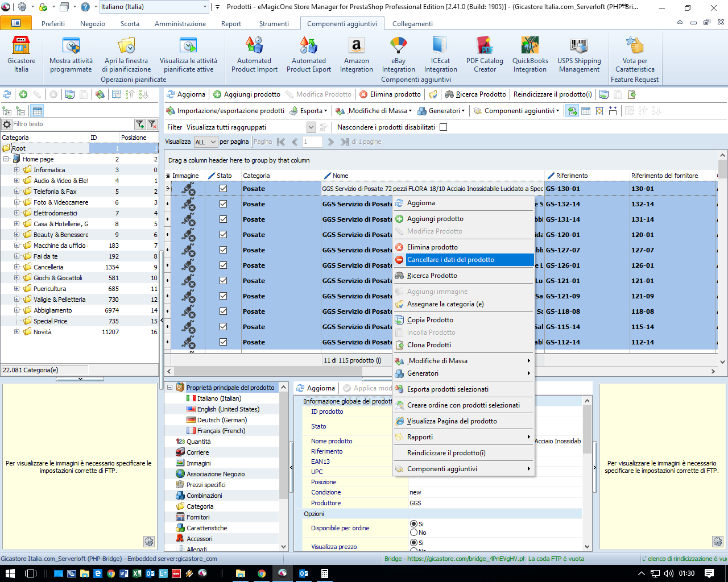Click 'Importazione/esportazione prodotti' button
The height and width of the screenshot is (582, 728).
coord(225,111)
